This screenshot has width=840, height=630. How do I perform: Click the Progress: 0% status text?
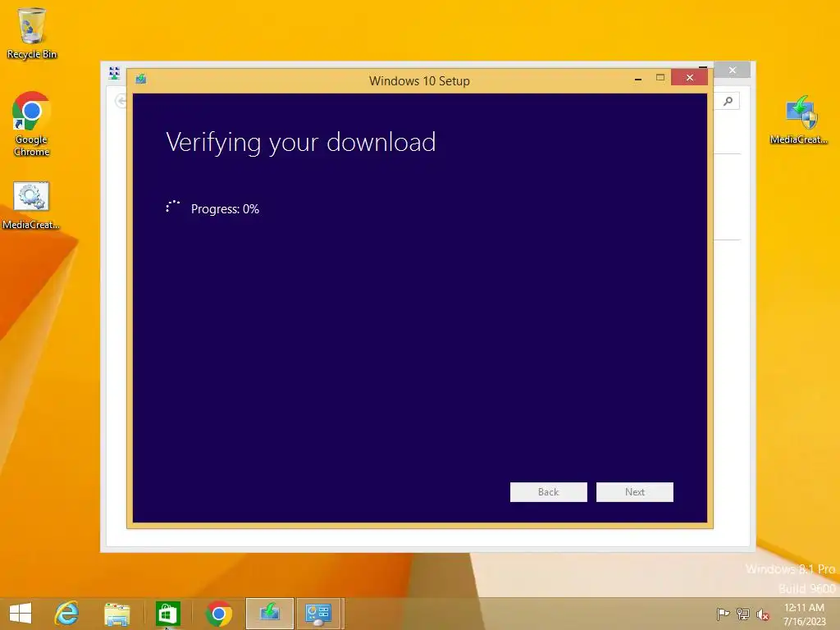click(x=225, y=209)
